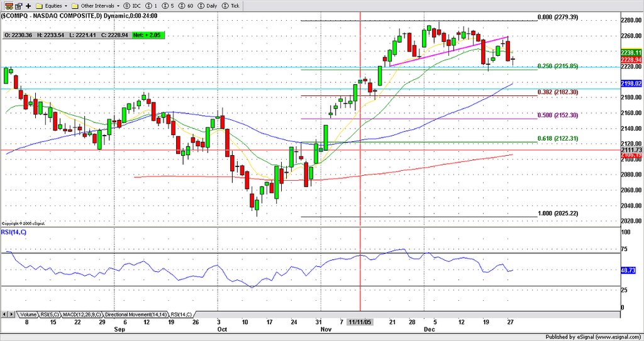The height and width of the screenshot is (341, 644).
Task: Open the MACD(12,26,9,C) study tab
Action: point(82,315)
